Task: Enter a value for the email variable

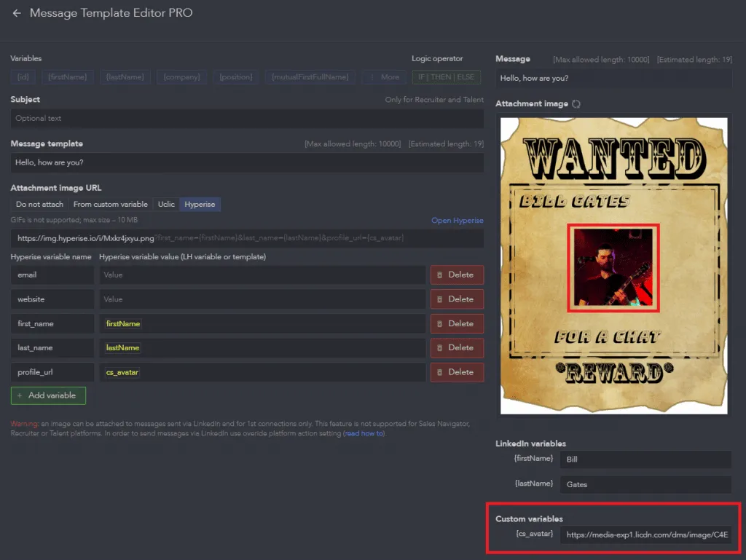Action: point(262,275)
